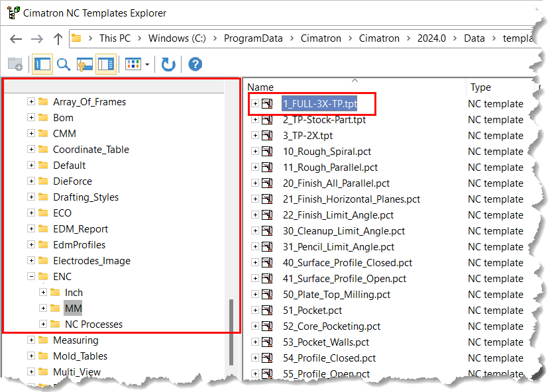This screenshot has height=392, width=548.
Task: Collapse the ENC folder
Action: point(31,276)
